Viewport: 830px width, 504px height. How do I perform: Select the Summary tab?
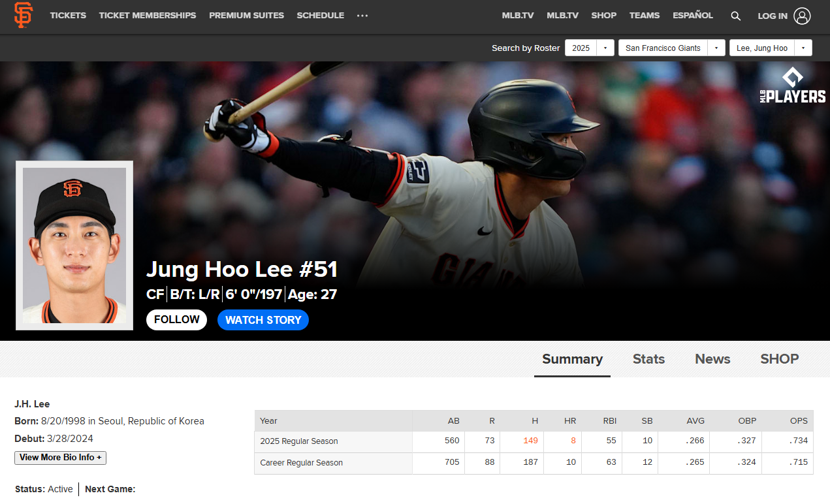[x=572, y=359]
